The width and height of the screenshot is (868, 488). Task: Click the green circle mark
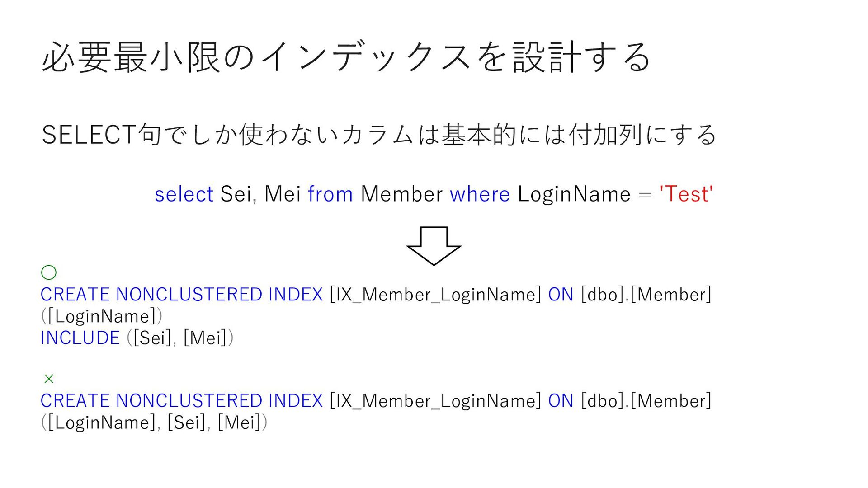[49, 272]
